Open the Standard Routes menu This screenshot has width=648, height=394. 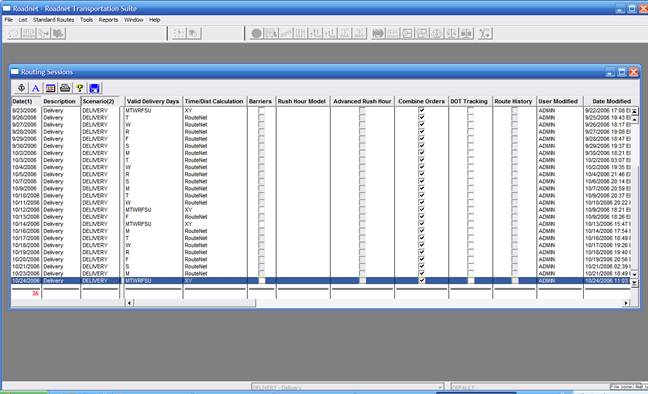point(53,20)
